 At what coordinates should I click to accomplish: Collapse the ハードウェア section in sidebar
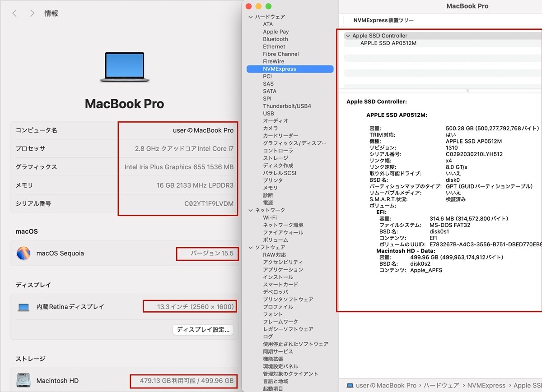251,17
